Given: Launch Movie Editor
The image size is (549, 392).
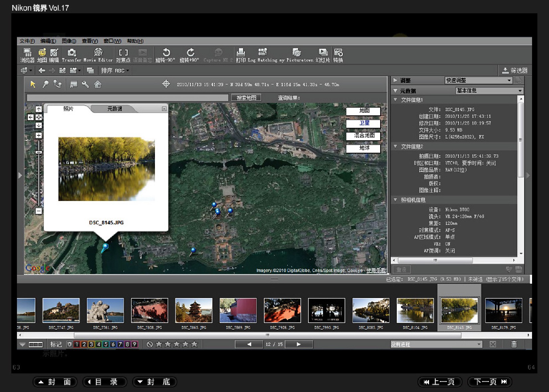Looking at the screenshot, I should (x=98, y=55).
